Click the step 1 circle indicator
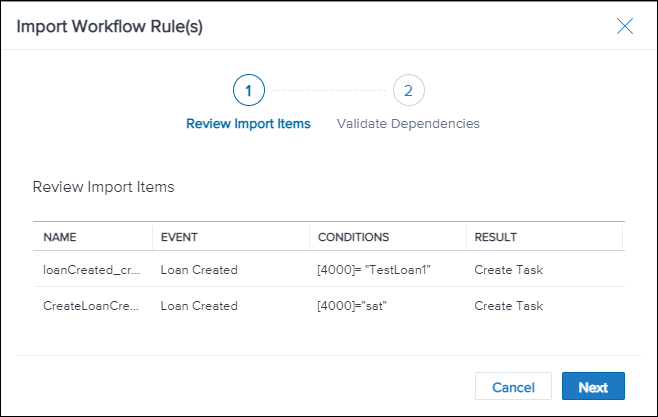This screenshot has height=417, width=658. [248, 91]
